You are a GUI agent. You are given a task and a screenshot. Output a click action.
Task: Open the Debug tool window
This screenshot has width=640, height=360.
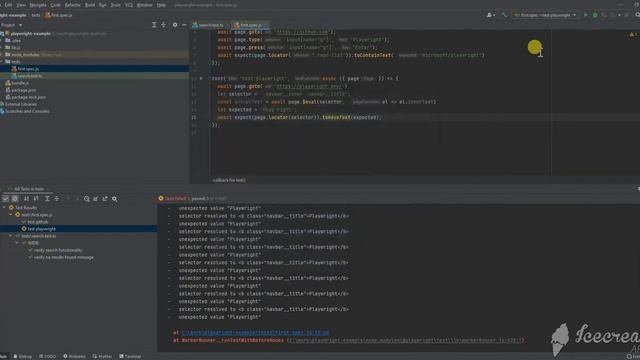[x=22, y=356]
